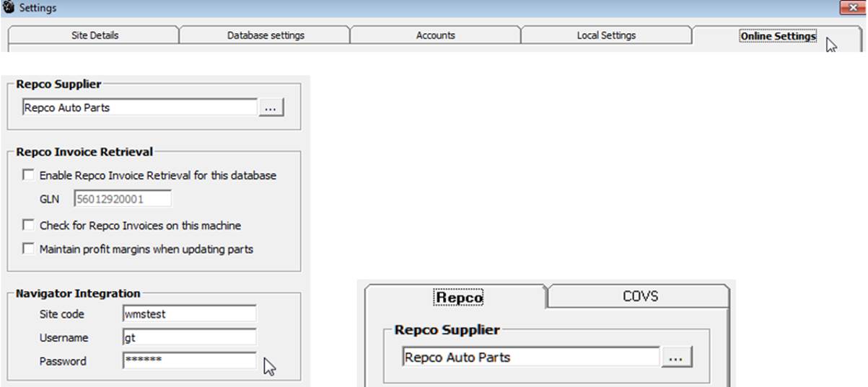Select the Local Settings tab

[606, 35]
